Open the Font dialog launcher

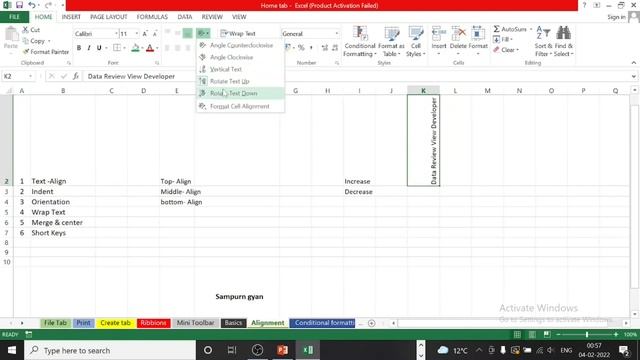157,63
